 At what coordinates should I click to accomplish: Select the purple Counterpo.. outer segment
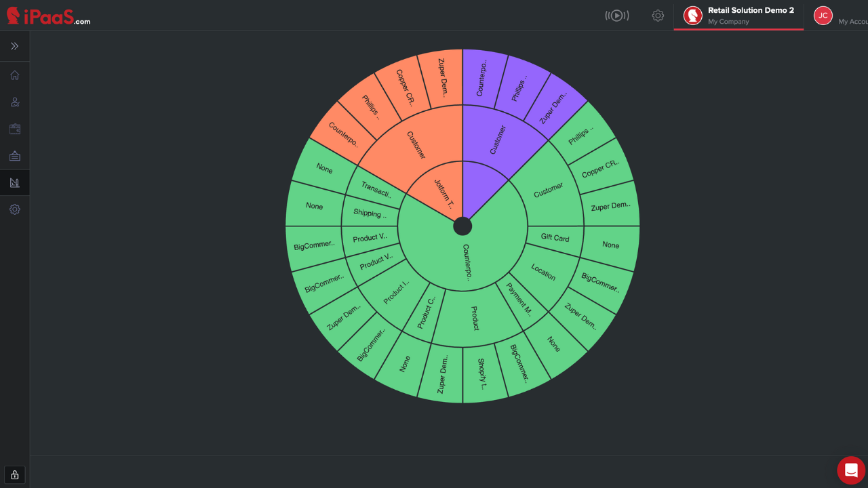pos(481,78)
